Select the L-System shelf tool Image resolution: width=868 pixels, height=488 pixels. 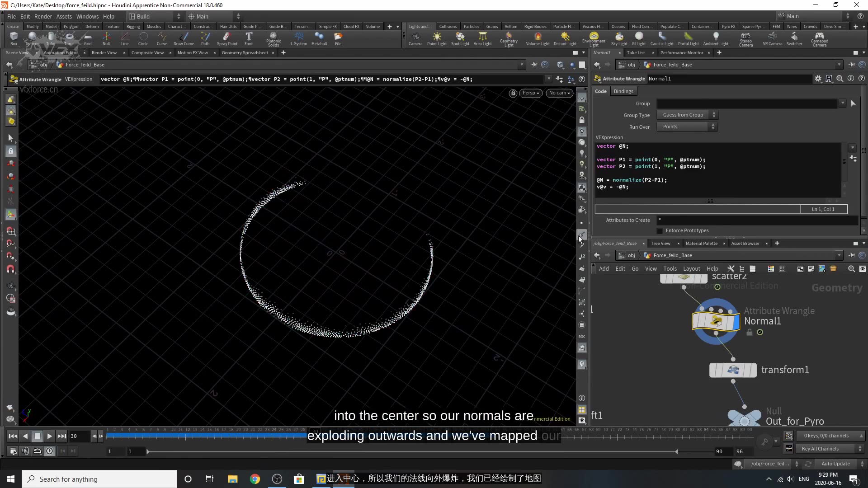(298, 38)
